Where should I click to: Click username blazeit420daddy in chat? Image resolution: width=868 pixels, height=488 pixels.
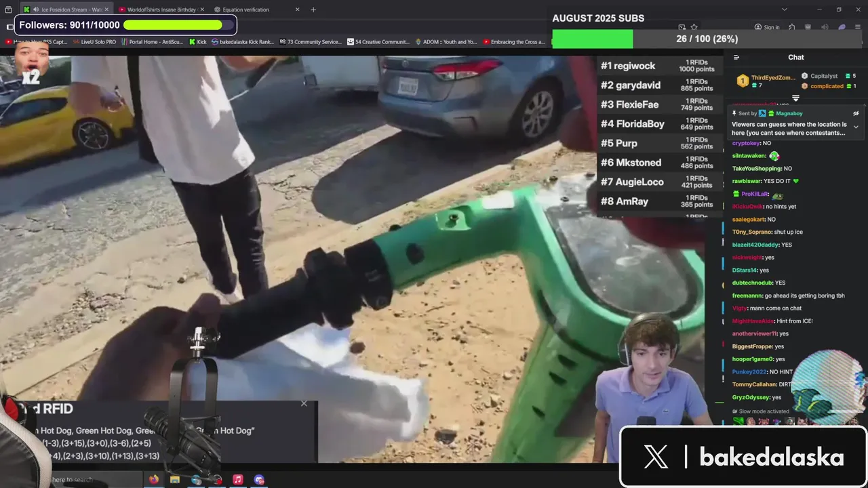pos(755,245)
